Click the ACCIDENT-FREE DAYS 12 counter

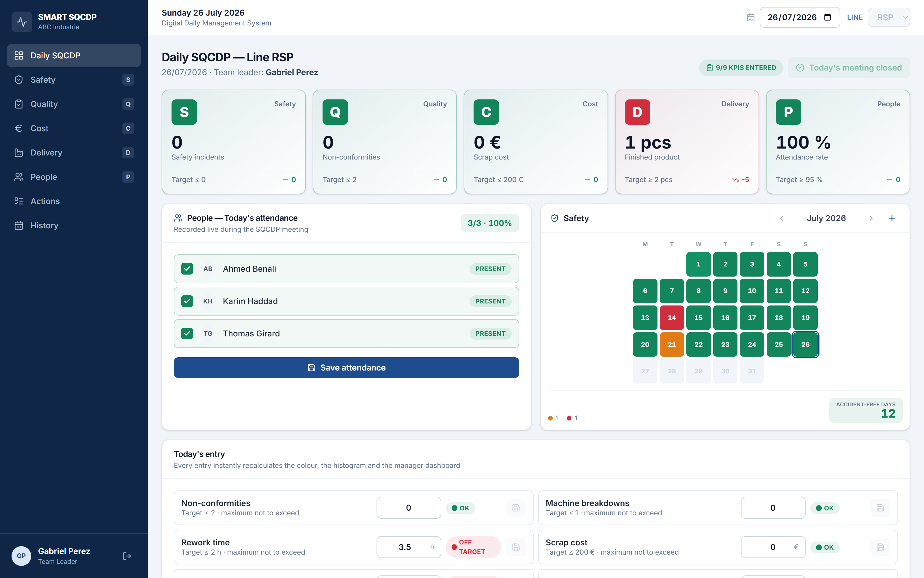click(866, 410)
